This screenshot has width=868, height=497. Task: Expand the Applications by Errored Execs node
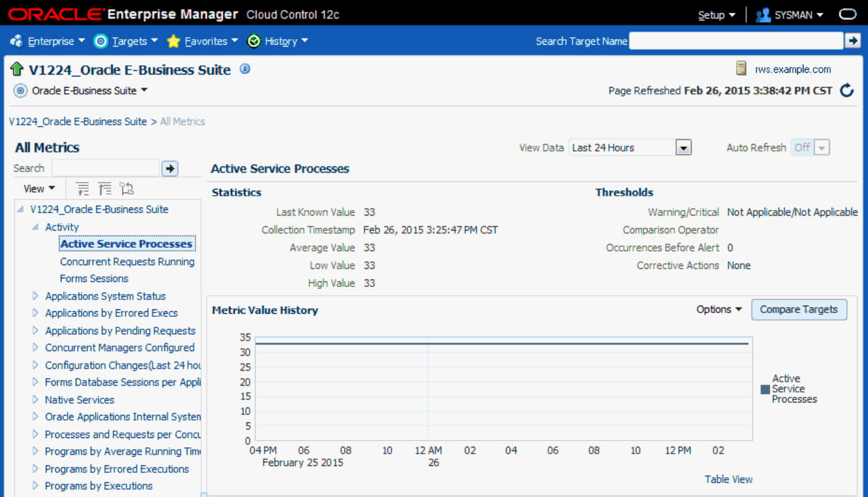click(x=35, y=313)
